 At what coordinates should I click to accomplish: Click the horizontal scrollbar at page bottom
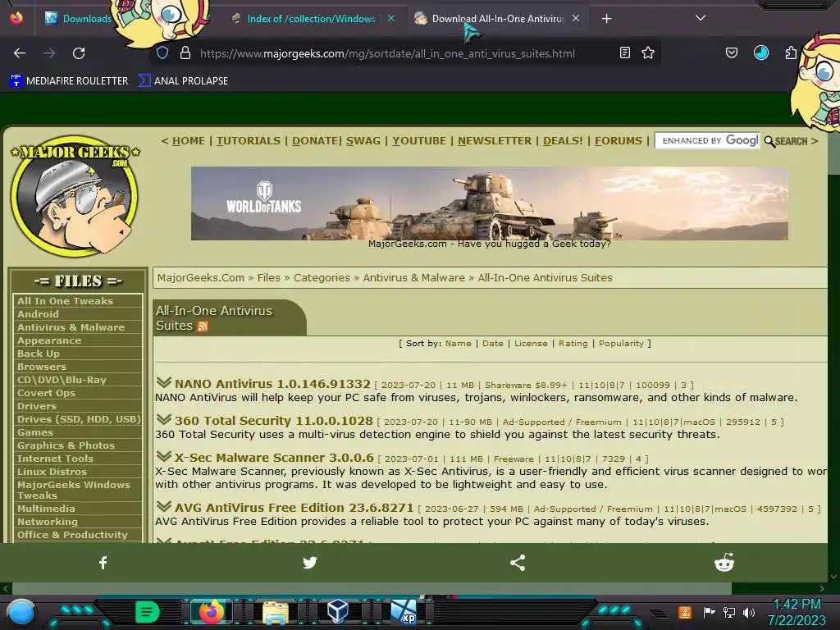click(372, 589)
